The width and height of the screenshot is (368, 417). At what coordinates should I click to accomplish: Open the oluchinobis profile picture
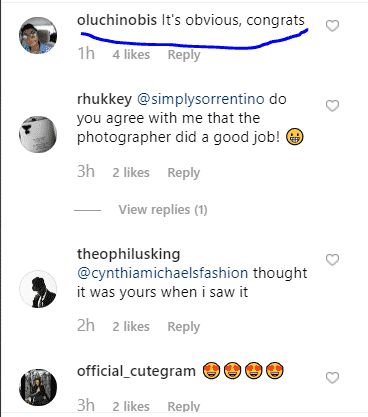(38, 35)
